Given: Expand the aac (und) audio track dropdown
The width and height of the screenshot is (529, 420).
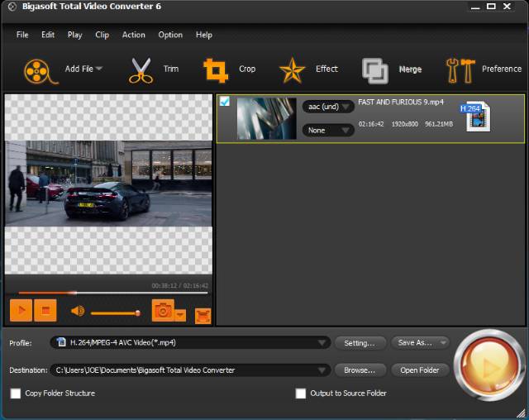Looking at the screenshot, I should pyautogui.click(x=328, y=107).
